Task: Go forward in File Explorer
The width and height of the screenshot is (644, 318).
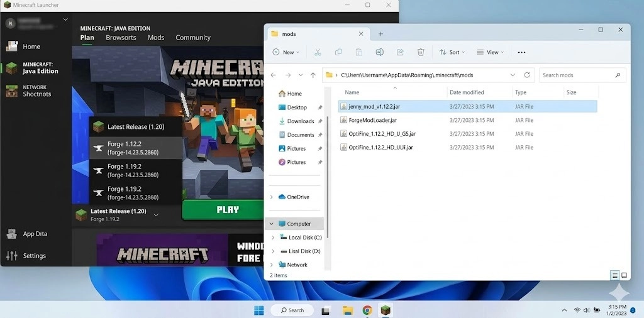Action: point(287,75)
